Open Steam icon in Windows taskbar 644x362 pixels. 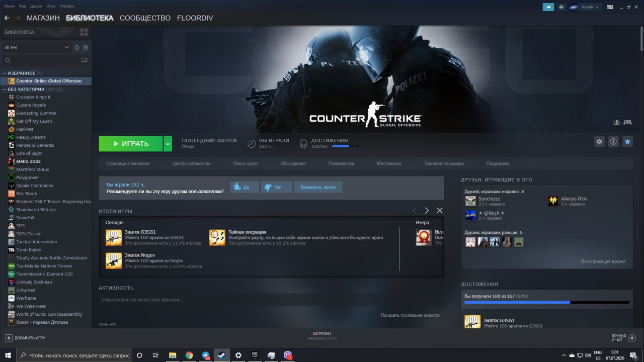(x=221, y=355)
